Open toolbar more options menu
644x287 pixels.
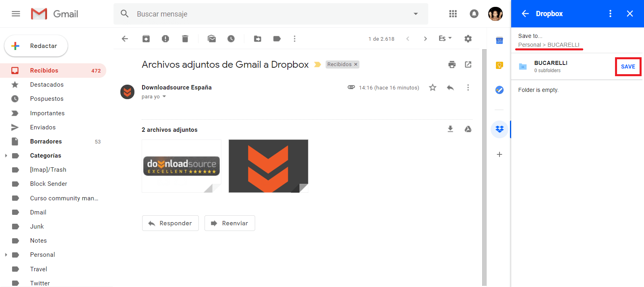[295, 39]
